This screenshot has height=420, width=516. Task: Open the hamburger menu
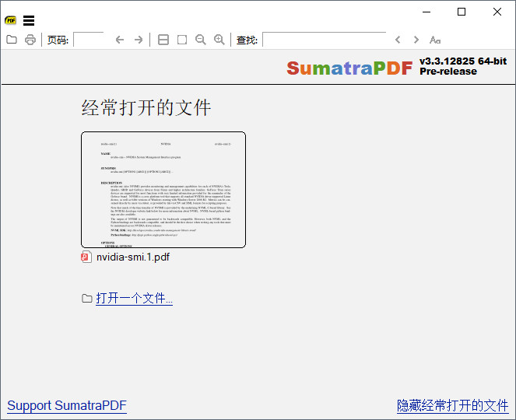point(29,20)
